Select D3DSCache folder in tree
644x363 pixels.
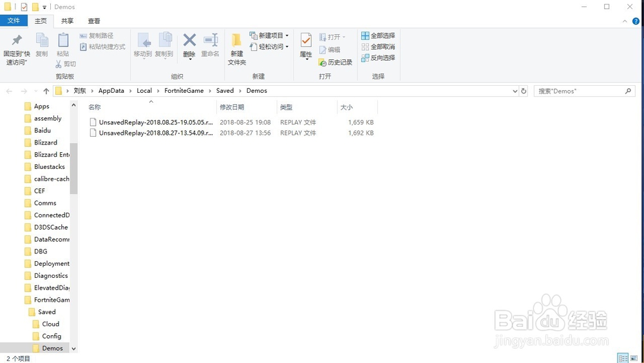tap(50, 228)
